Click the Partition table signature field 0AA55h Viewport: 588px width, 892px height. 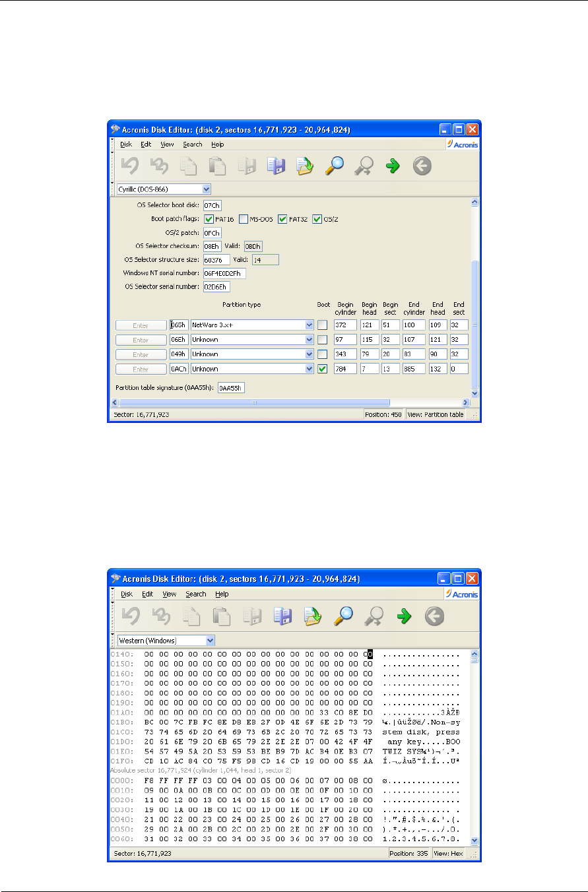(x=231, y=387)
